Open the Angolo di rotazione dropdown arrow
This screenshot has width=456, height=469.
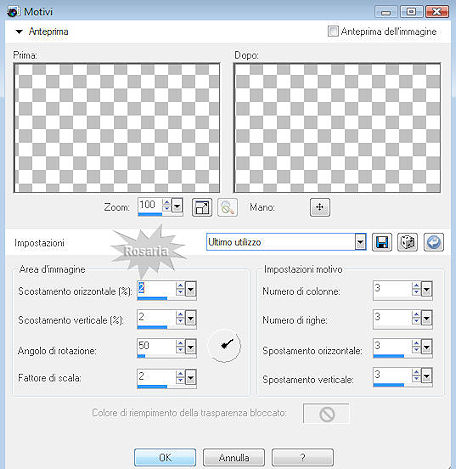(190, 347)
